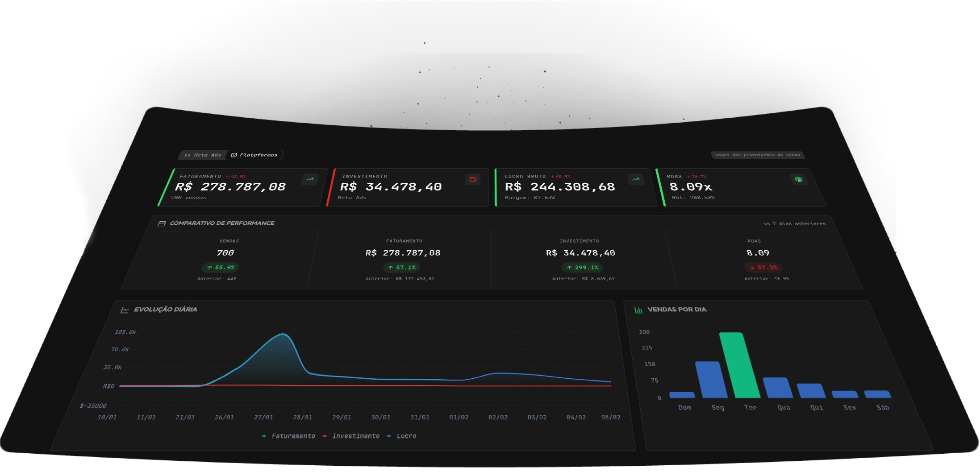
Task: Click the 55.9% badge under Vendas
Action: (x=221, y=268)
